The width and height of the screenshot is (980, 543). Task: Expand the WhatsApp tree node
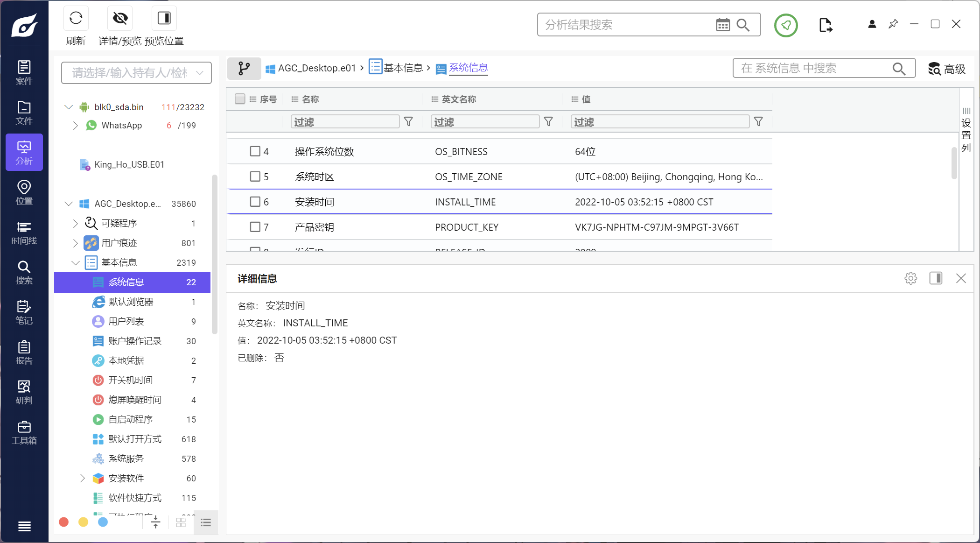pos(76,125)
